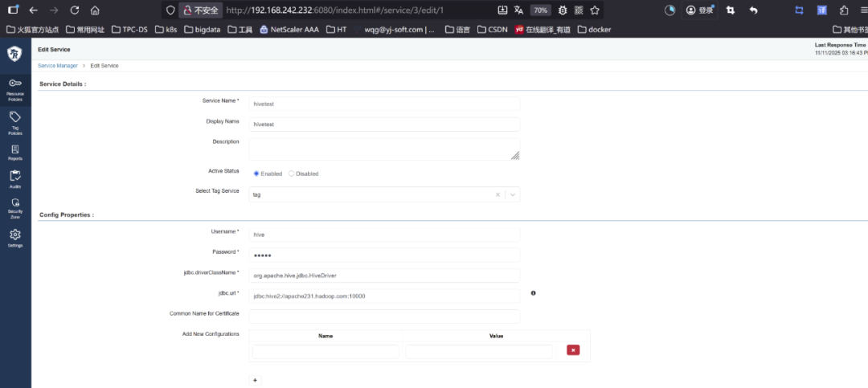Screen dimensions: 868x388
Task: Open the CSDN bookmark folder
Action: tap(492, 30)
